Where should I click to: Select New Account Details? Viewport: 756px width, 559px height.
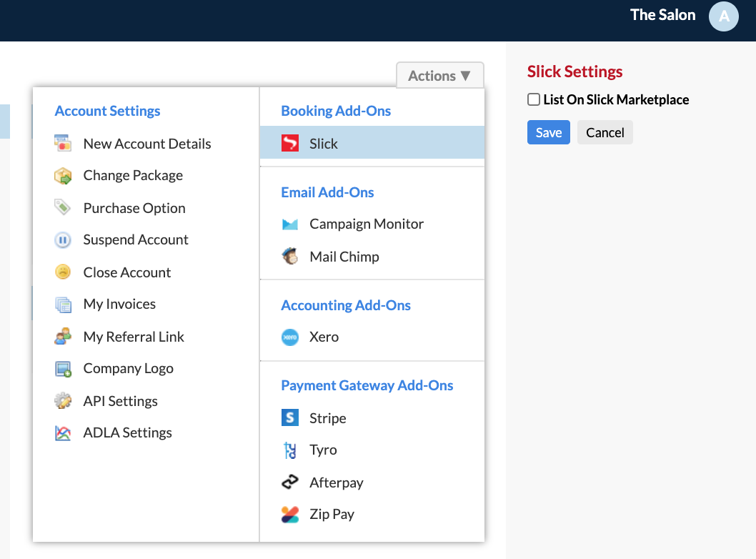tap(147, 143)
